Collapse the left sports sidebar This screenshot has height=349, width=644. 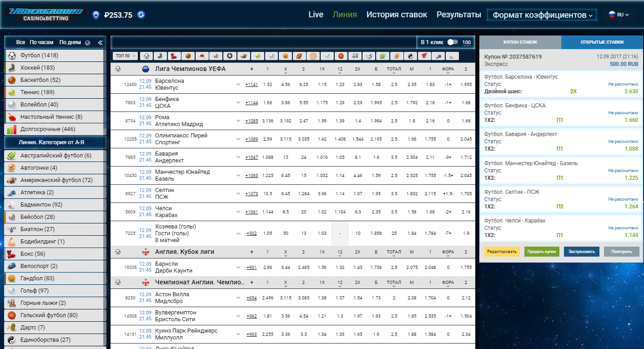tap(101, 43)
